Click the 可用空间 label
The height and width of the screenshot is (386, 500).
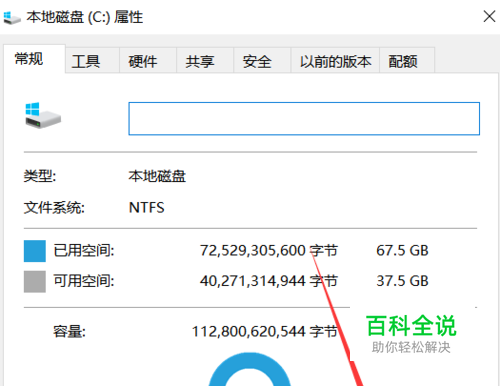click(84, 281)
